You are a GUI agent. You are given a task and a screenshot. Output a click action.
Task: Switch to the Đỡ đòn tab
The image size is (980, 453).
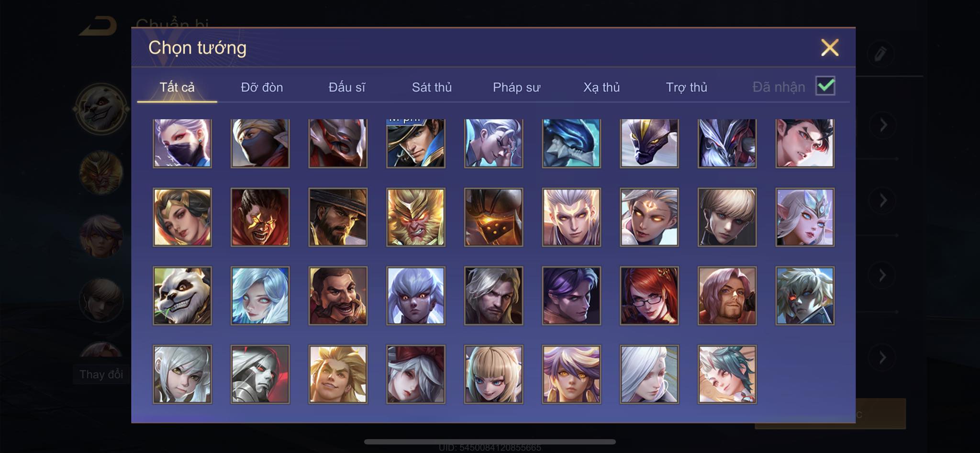262,87
